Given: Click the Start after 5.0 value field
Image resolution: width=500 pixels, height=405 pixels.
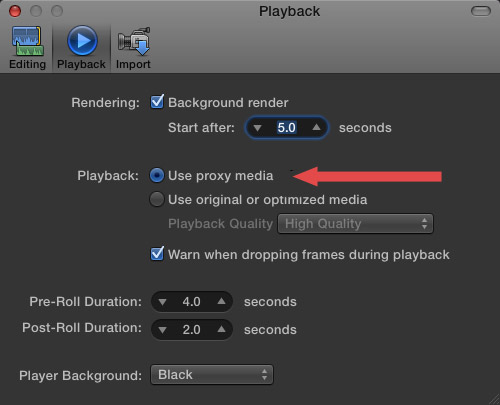Looking at the screenshot, I should click(287, 127).
